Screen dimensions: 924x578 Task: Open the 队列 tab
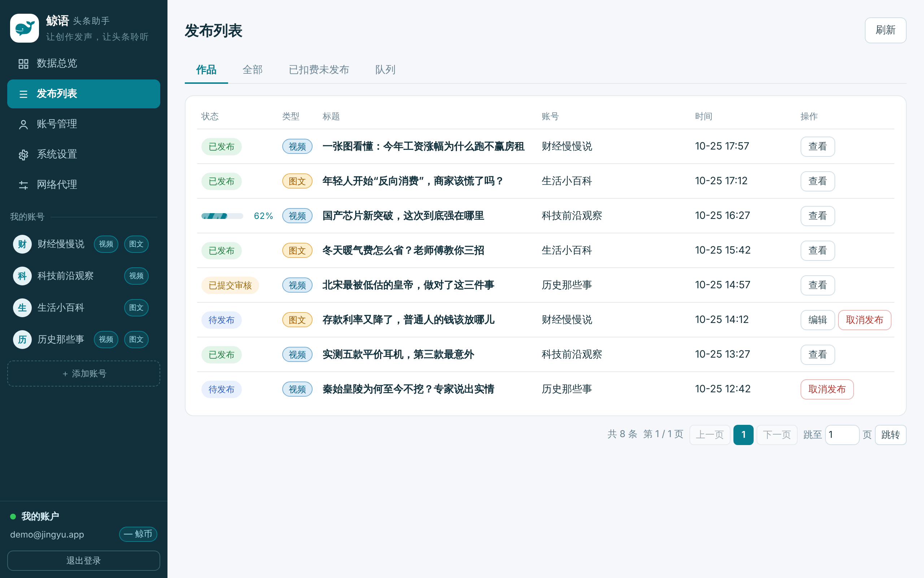(x=385, y=70)
